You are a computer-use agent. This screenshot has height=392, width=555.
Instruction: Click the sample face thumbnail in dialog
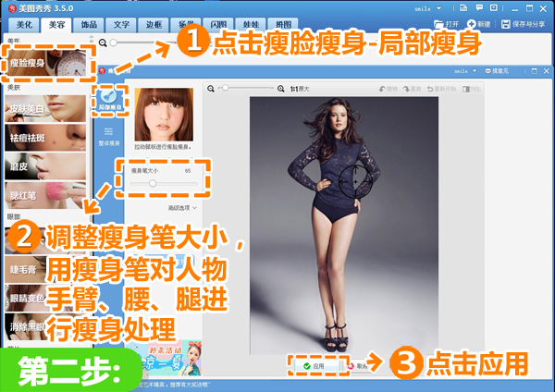pyautogui.click(x=164, y=115)
